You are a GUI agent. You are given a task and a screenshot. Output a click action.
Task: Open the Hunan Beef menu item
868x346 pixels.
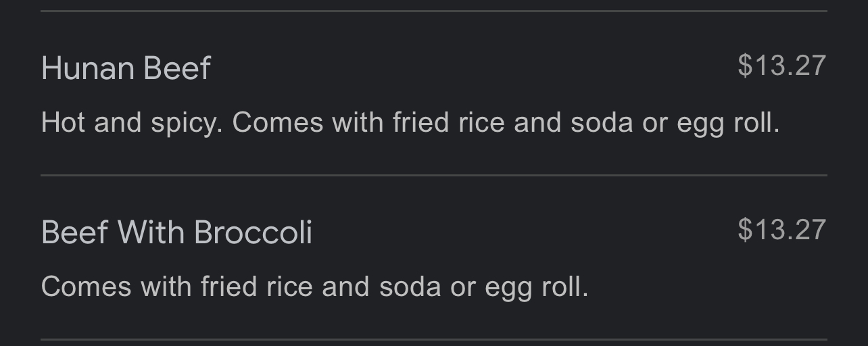tap(433, 93)
